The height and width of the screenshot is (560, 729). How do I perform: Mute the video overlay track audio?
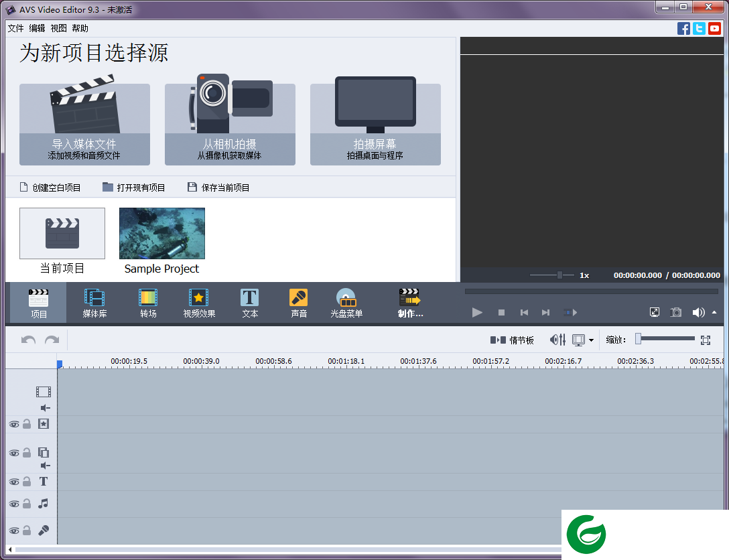pos(45,466)
